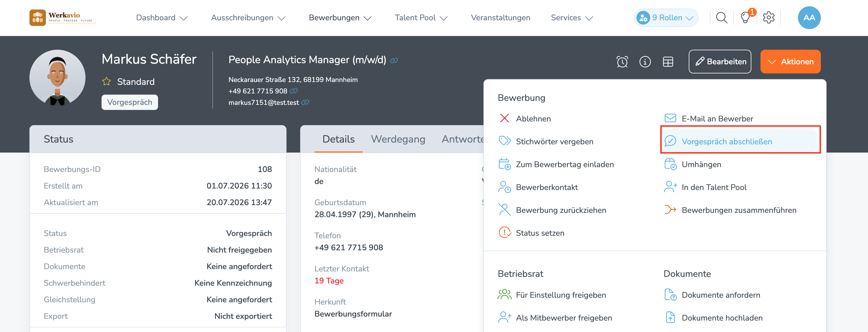Expand the Bewerbungen menu
Image resolution: width=868 pixels, height=332 pixels.
pyautogui.click(x=340, y=18)
